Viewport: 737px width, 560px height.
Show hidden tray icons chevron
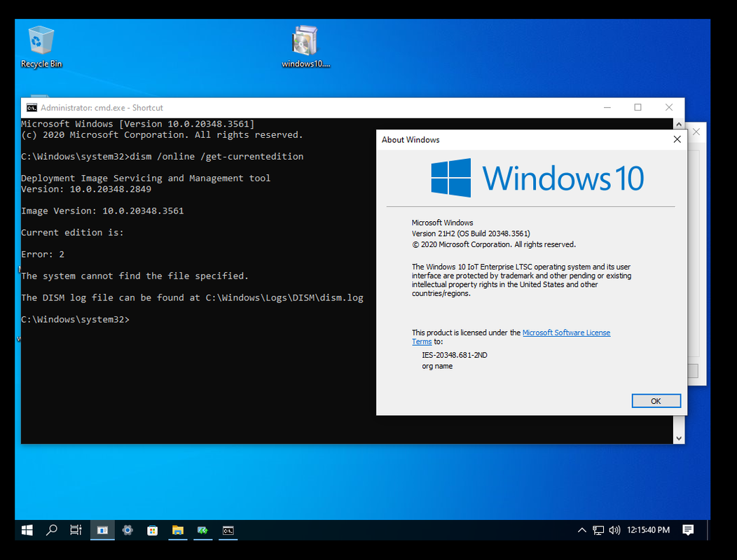point(582,531)
